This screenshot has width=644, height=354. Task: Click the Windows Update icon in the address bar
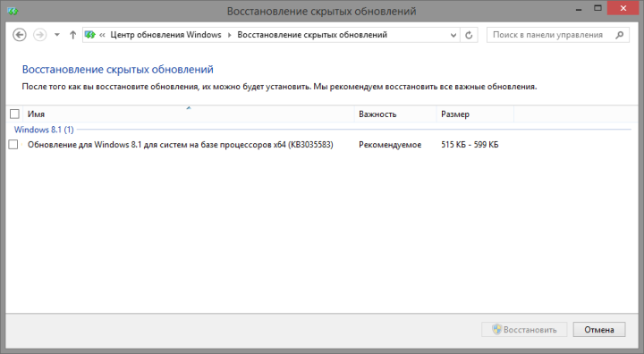pos(90,35)
